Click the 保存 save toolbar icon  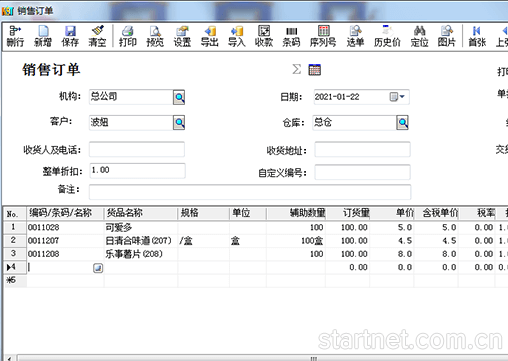70,36
